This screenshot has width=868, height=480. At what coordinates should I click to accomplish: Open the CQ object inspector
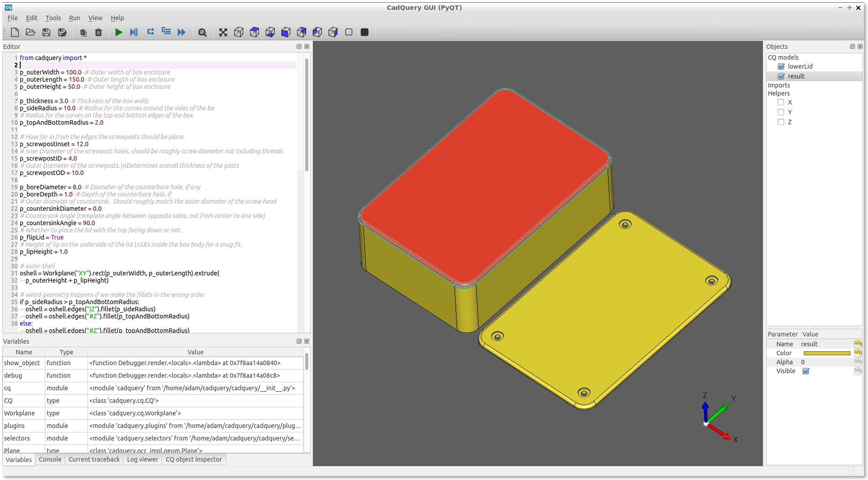point(194,459)
